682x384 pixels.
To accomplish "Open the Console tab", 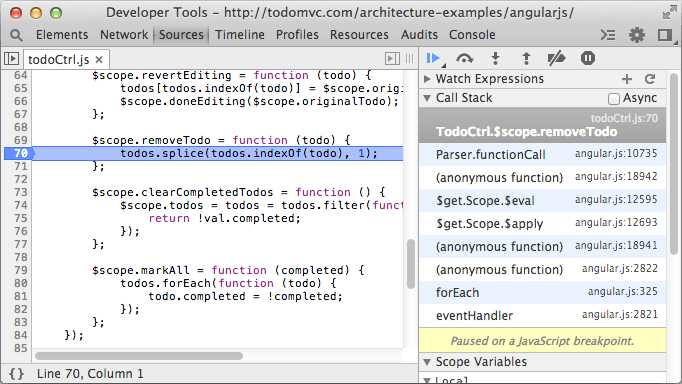I will click(x=472, y=35).
